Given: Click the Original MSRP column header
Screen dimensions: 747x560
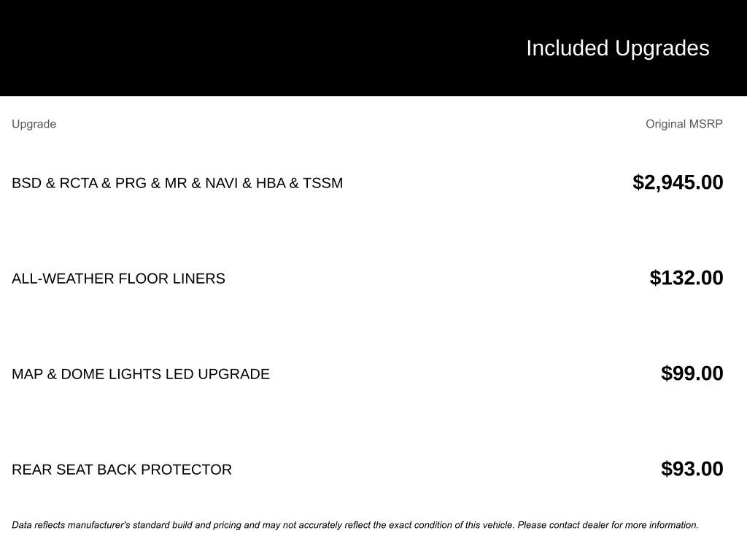Looking at the screenshot, I should pyautogui.click(x=684, y=124).
